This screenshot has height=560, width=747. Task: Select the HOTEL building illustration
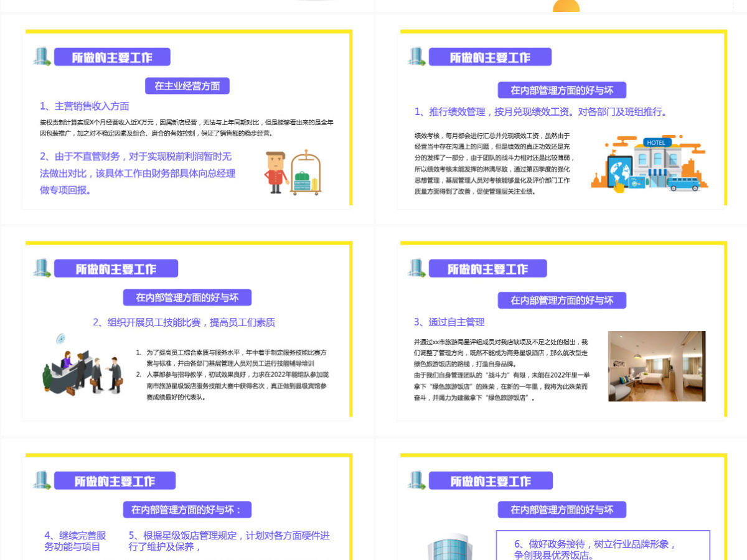[x=649, y=163]
